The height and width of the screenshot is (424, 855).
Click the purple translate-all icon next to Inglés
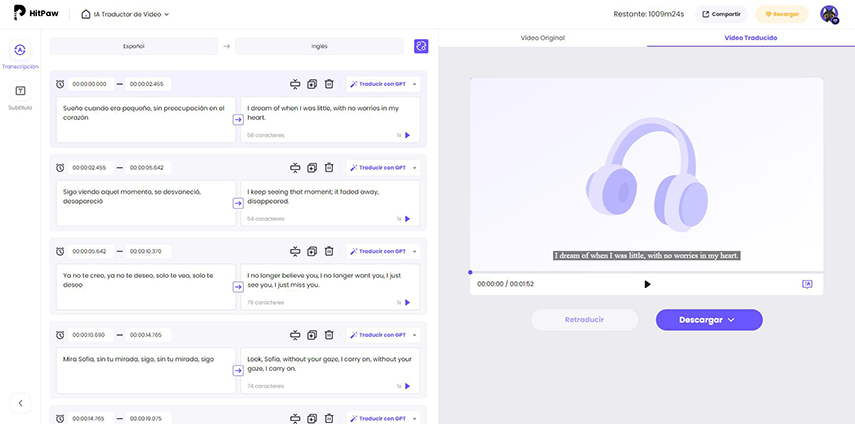click(421, 46)
